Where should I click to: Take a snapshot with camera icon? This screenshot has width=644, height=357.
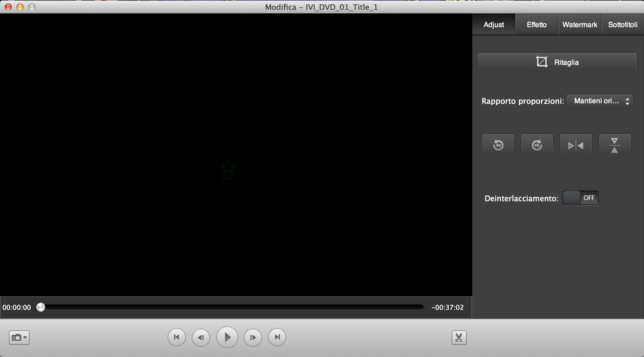17,338
